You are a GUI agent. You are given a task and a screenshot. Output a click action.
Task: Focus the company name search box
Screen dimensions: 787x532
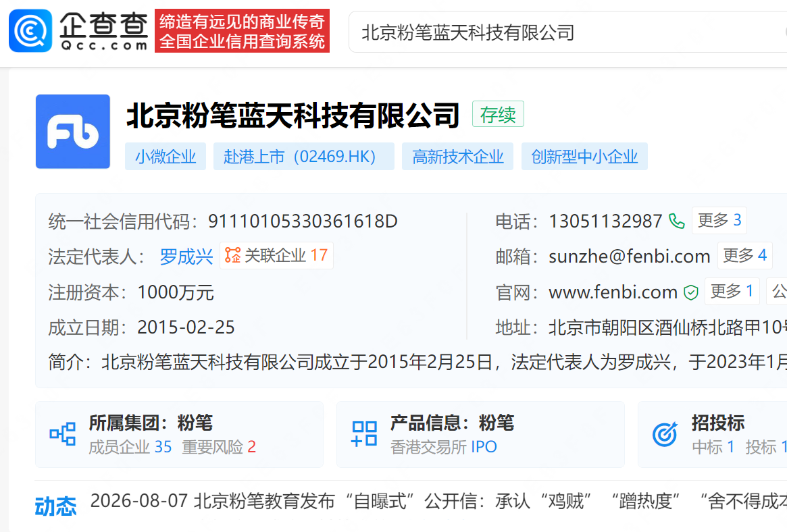pos(567,32)
